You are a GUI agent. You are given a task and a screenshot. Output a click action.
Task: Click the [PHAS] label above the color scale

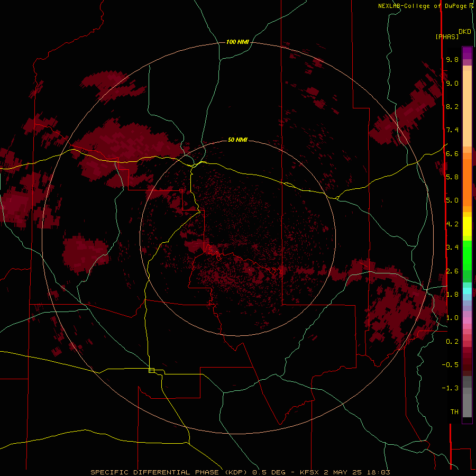point(447,37)
